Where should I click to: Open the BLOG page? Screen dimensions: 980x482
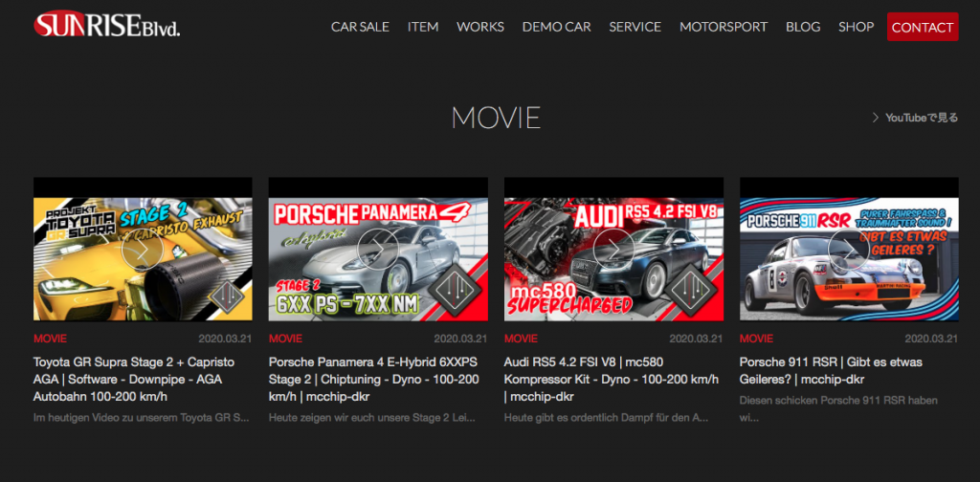803,27
